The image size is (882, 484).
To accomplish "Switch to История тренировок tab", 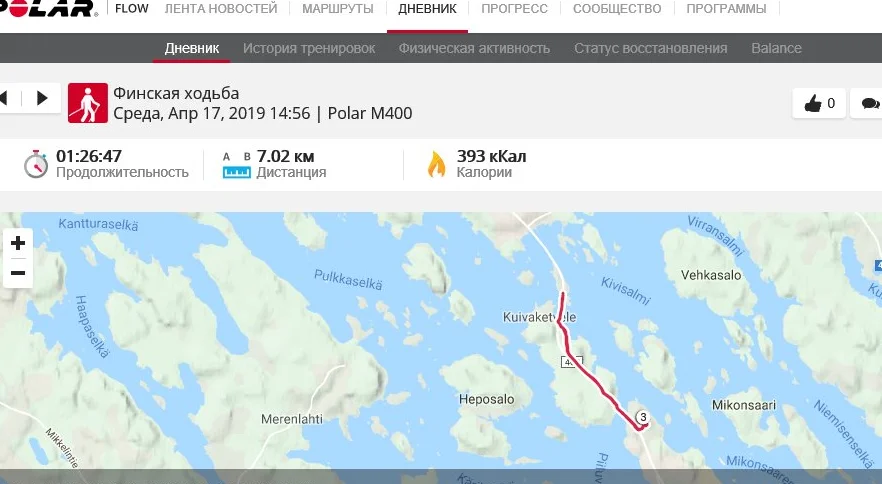I will tap(309, 48).
